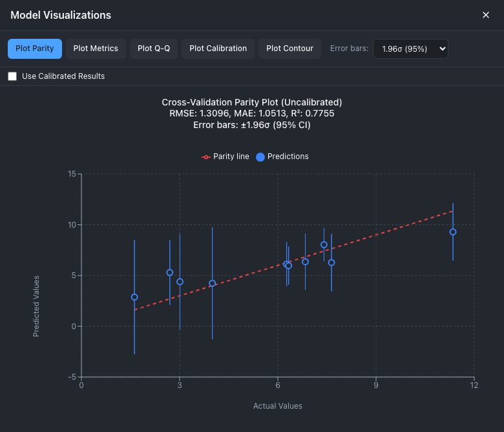Toggle Predictions legend entry
504x432 pixels.
coord(282,157)
